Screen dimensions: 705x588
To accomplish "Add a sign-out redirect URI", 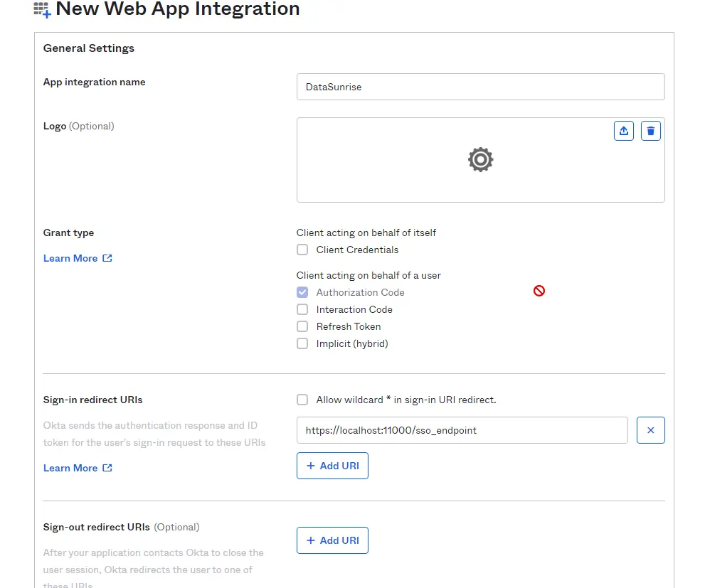I will pyautogui.click(x=332, y=540).
